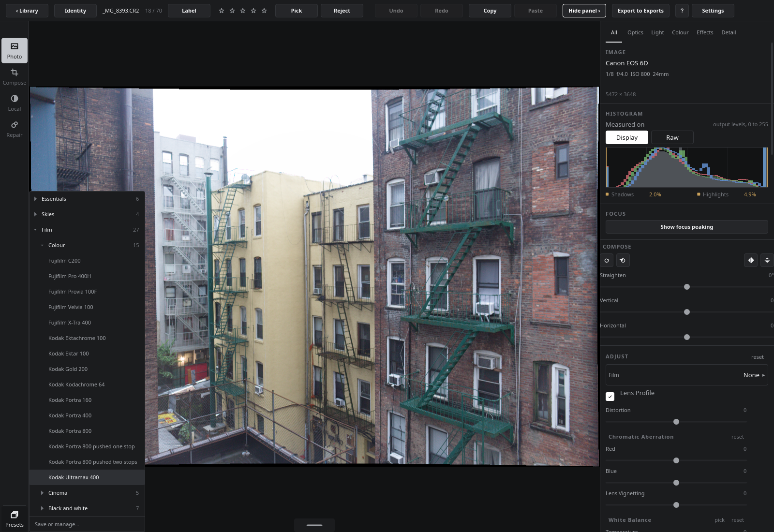Select the Local adjustments tool
Viewport: 774px width, 532px height.
(x=15, y=103)
